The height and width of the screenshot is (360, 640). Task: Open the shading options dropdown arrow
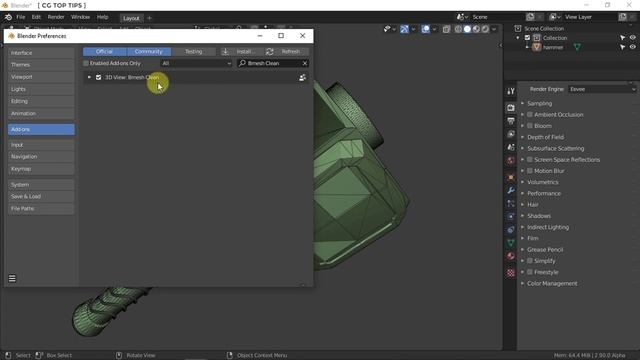tap(494, 29)
